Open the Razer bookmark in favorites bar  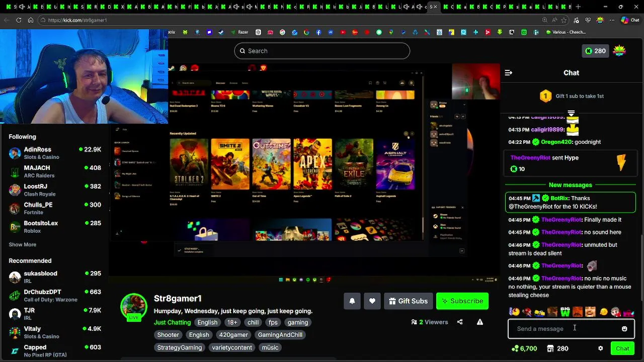point(240,32)
